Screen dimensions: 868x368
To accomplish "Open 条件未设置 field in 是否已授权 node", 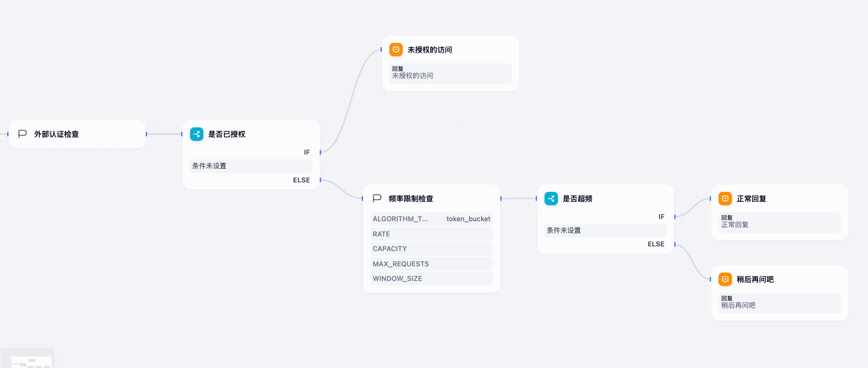I will tap(251, 166).
